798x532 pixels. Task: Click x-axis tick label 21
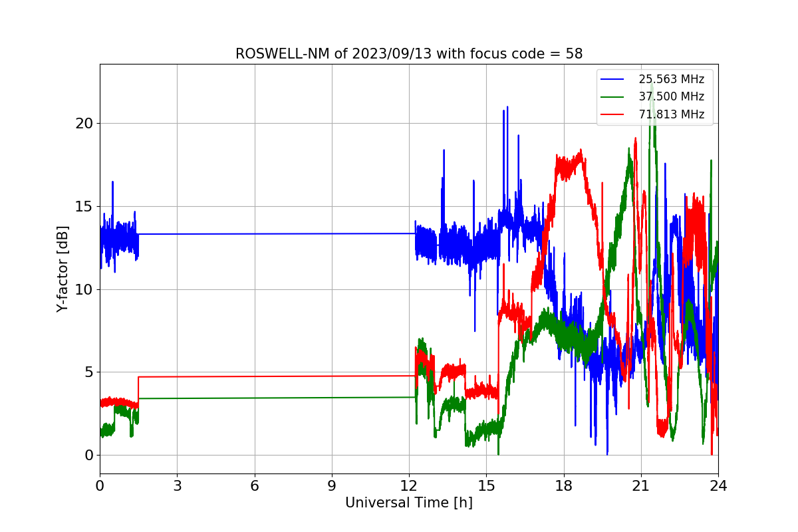tap(641, 486)
